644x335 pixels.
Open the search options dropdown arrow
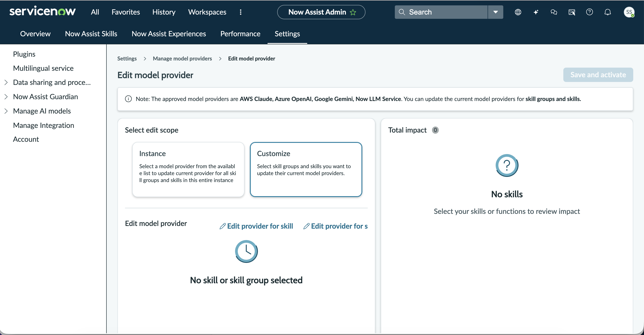495,12
